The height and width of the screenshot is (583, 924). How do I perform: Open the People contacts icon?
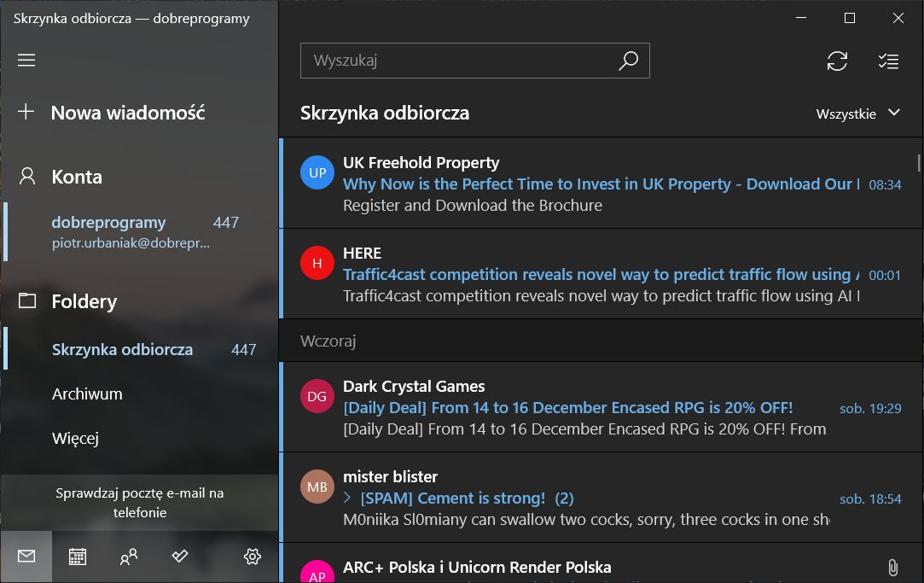click(x=129, y=557)
